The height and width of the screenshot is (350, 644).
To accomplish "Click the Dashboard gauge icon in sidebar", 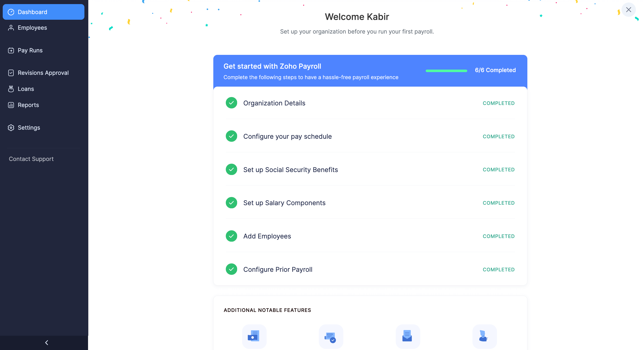I will tap(11, 12).
